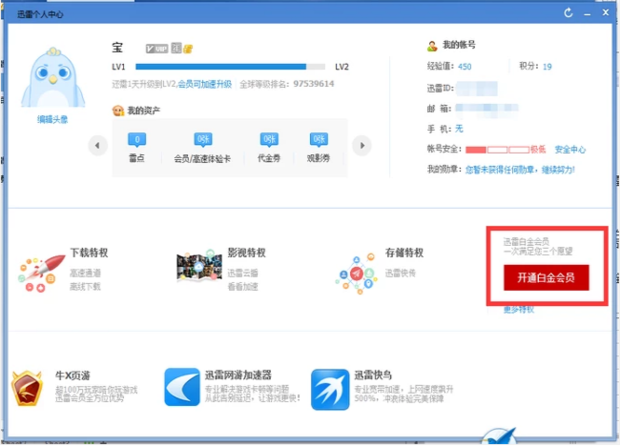Click the gray badge beside VIP
The height and width of the screenshot is (446, 620).
point(176,48)
